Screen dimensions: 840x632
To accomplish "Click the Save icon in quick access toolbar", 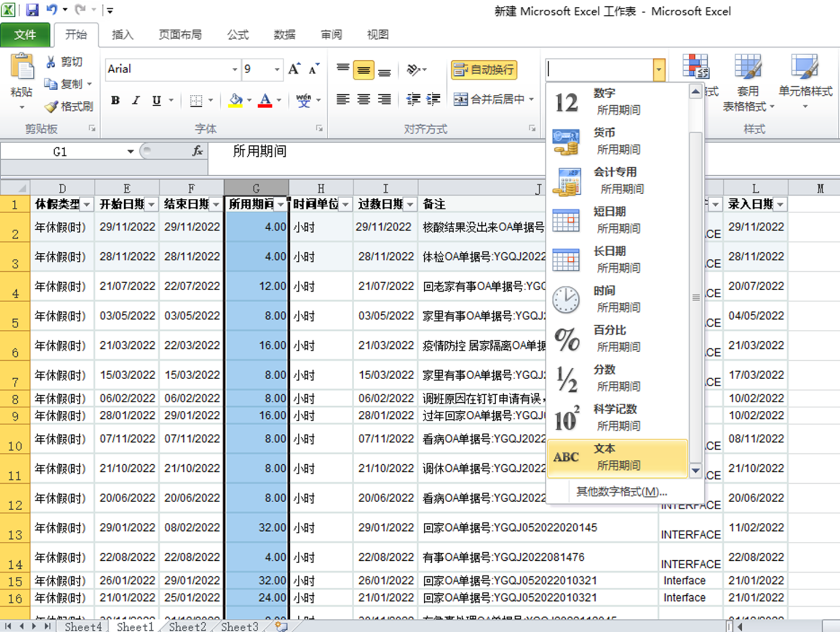I will pyautogui.click(x=32, y=10).
